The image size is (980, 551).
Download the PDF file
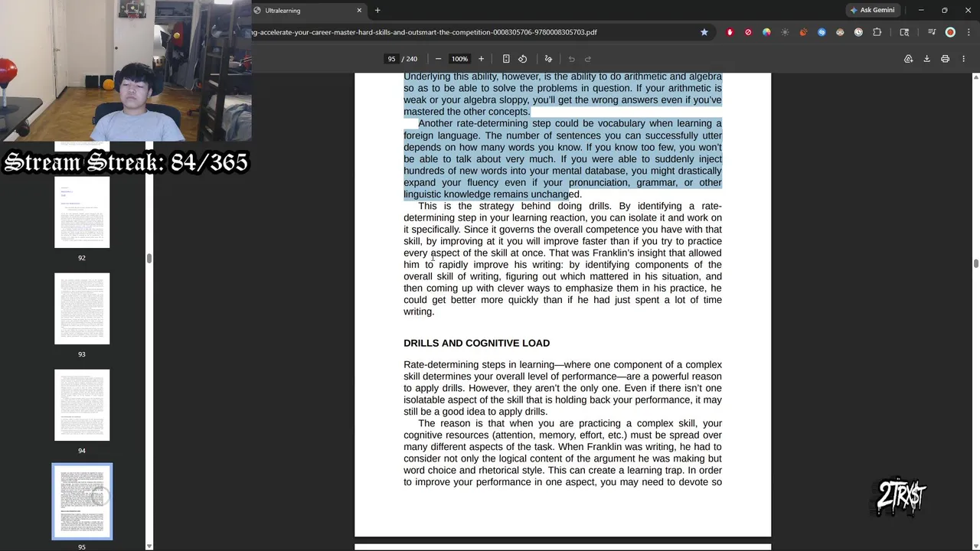coord(926,59)
